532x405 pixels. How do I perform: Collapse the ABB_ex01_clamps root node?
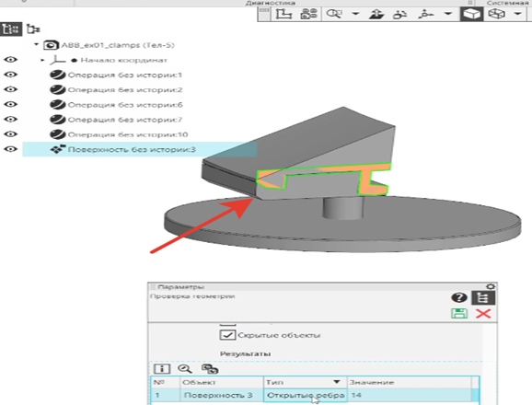pyautogui.click(x=36, y=44)
